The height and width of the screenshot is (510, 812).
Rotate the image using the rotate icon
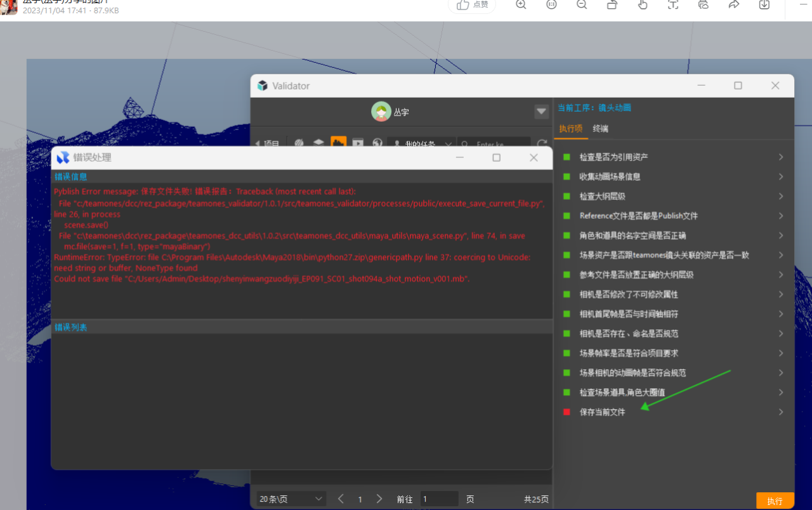[612, 4]
